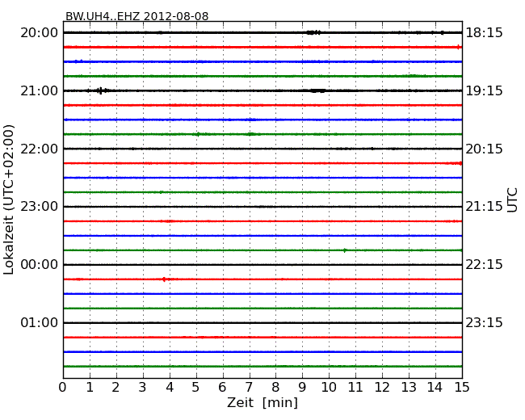Select the 19:15 UTC label on right axis
Screen dimensions: 525x420
click(484, 90)
